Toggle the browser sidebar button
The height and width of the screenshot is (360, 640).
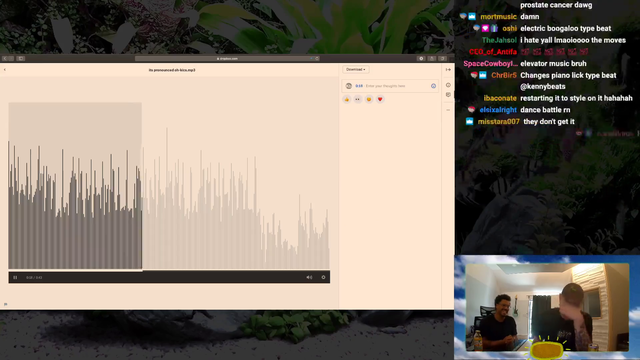click(x=21, y=58)
